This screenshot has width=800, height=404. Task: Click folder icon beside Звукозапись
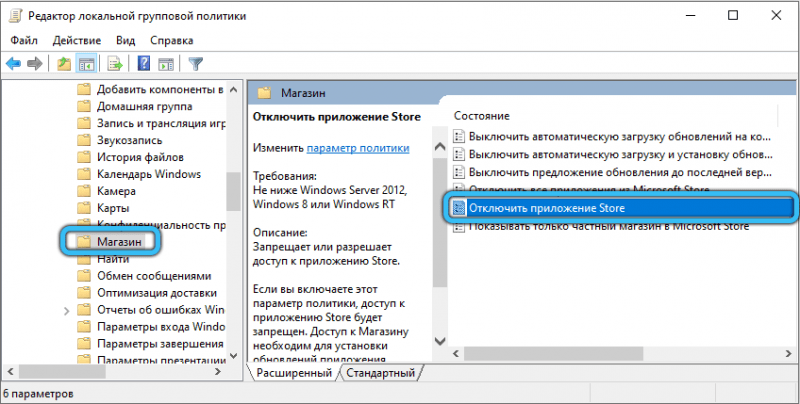coord(84,140)
